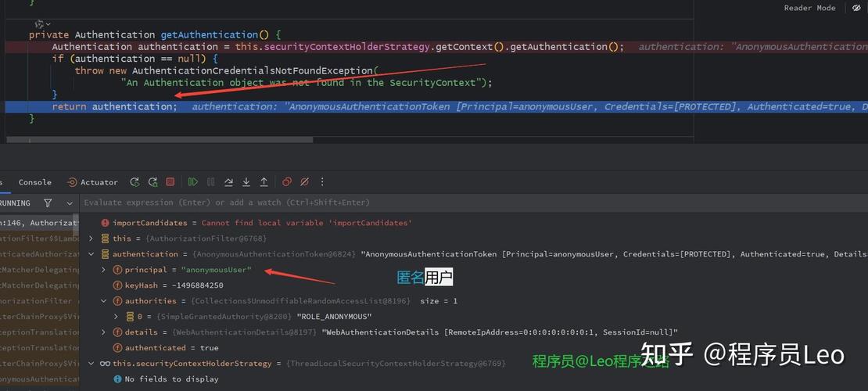Click the eye icon next to Reader Mode
The height and width of the screenshot is (391, 868).
tap(857, 8)
